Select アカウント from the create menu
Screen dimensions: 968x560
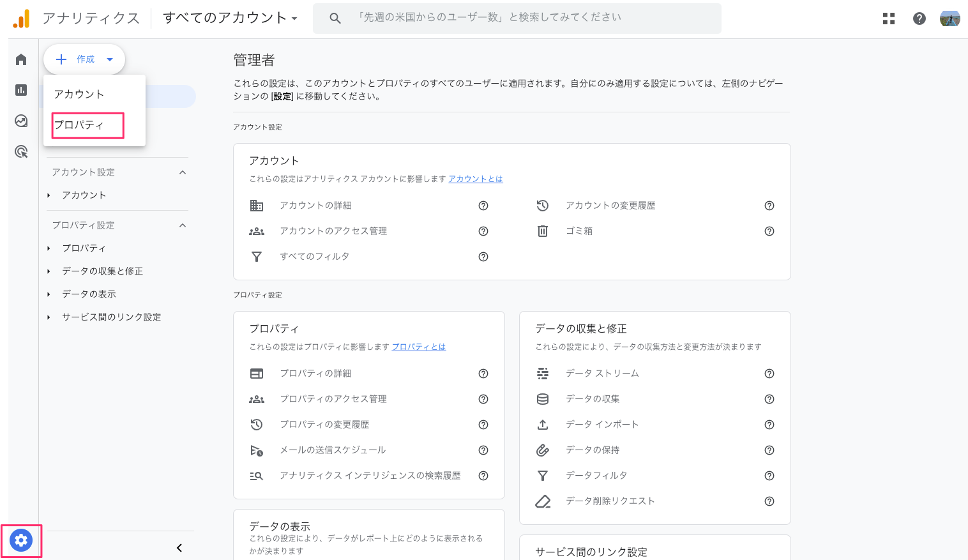(x=79, y=95)
